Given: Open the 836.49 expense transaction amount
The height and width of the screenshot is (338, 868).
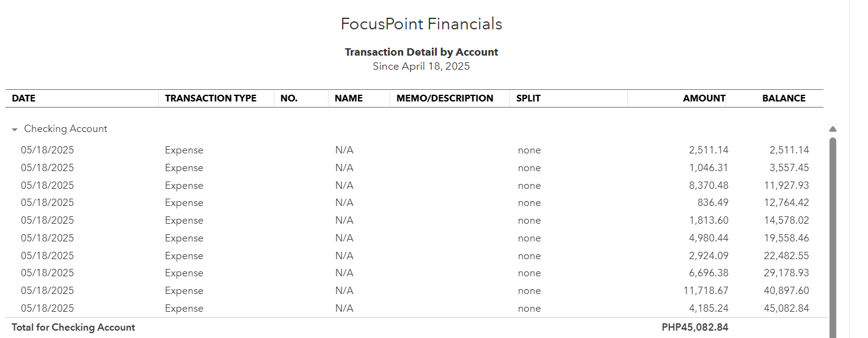Looking at the screenshot, I should coord(713,203).
